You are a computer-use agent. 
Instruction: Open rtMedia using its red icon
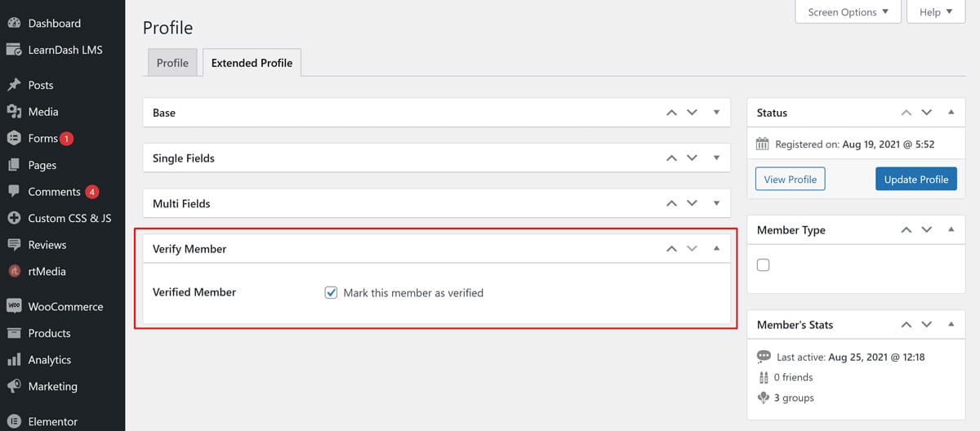click(14, 271)
